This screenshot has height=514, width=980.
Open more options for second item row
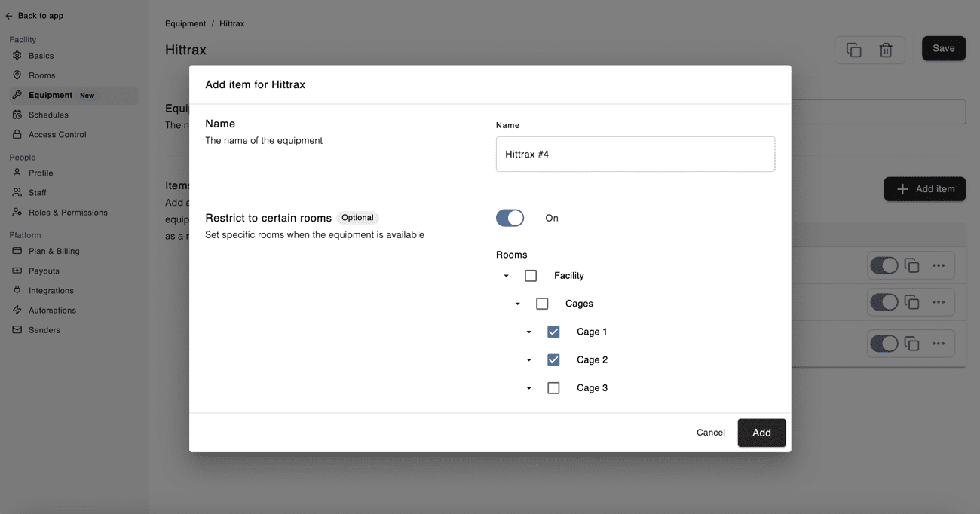[x=939, y=302]
